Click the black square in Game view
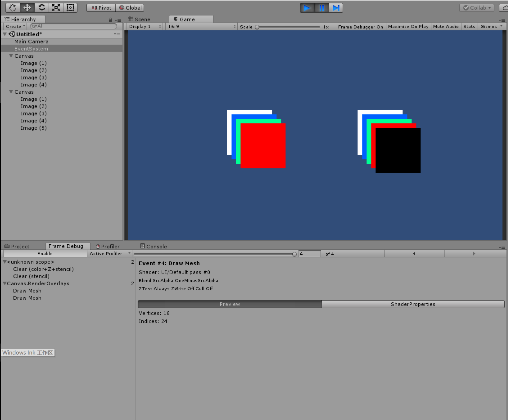Image resolution: width=508 pixels, height=420 pixels. click(398, 150)
